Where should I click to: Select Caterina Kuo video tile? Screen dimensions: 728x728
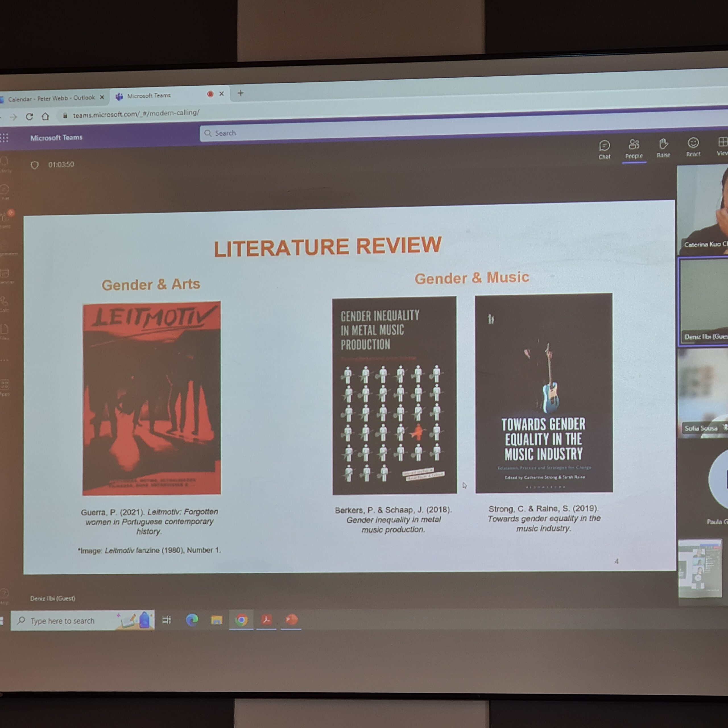(x=702, y=210)
